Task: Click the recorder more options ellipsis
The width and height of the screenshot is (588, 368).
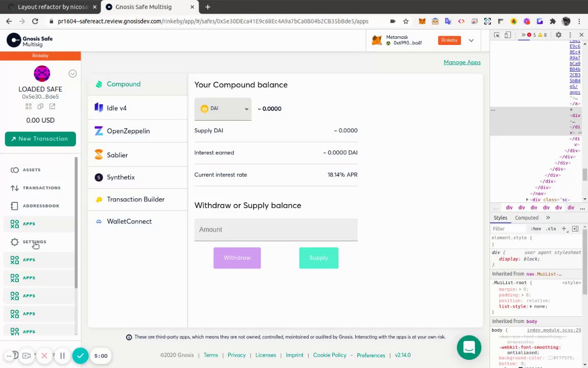Action: 9,356
